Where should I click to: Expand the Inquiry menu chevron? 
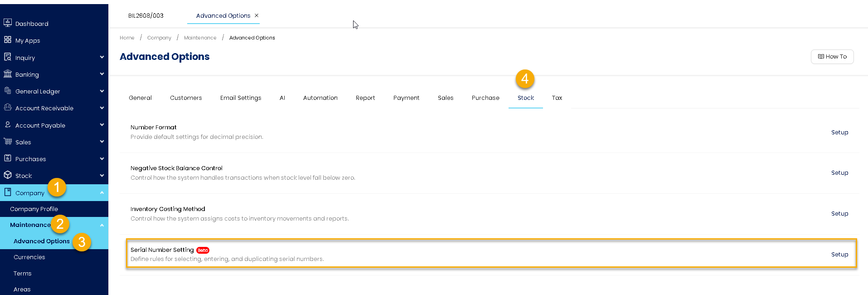pos(102,57)
